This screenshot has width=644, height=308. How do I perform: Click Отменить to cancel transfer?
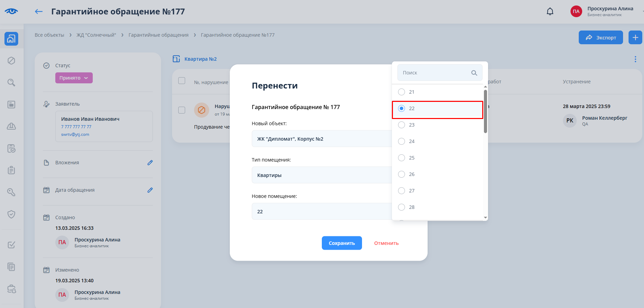click(386, 243)
